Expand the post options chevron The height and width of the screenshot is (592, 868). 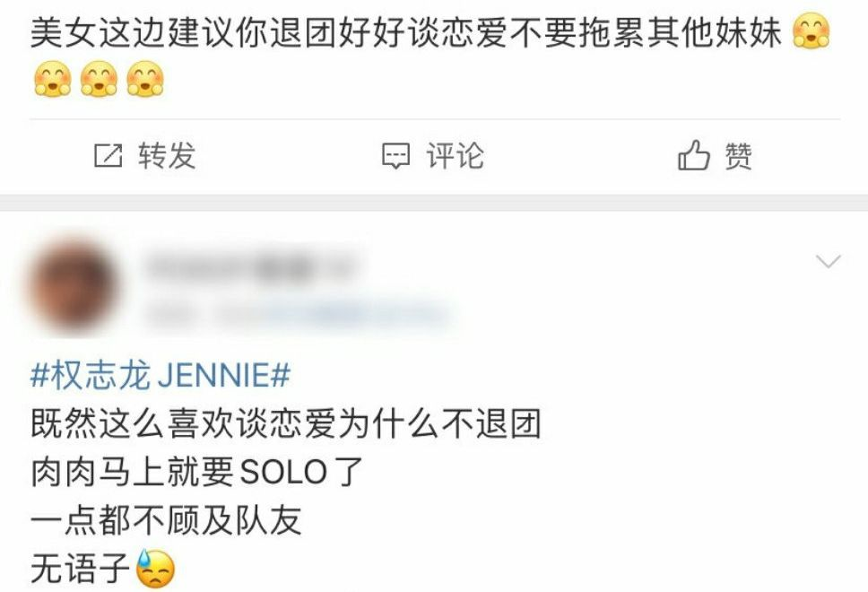click(829, 261)
